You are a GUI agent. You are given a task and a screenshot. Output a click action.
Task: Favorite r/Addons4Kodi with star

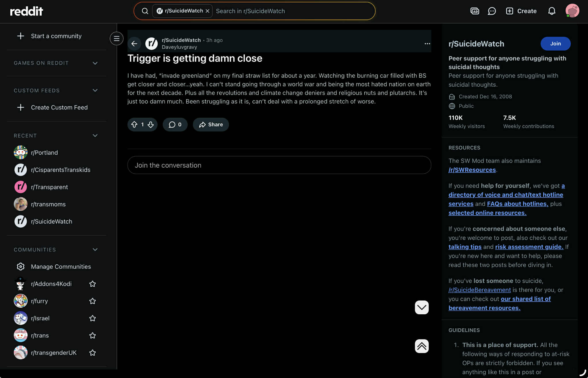(92, 284)
